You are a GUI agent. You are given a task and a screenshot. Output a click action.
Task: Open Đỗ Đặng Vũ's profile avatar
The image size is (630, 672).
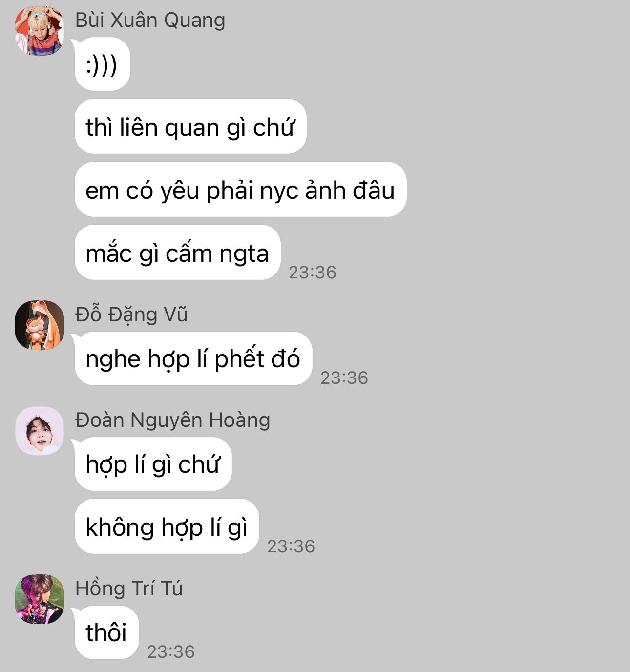[x=40, y=325]
